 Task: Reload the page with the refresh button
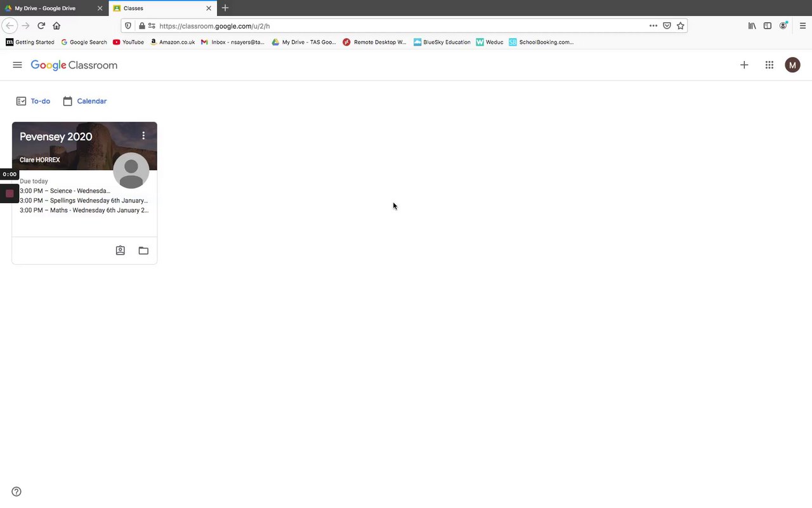[x=41, y=26]
